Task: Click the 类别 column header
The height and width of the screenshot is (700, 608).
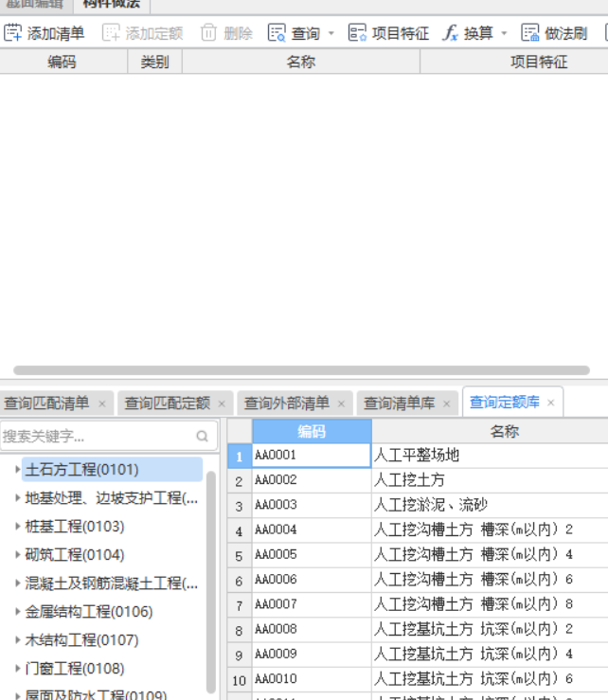Action: 155,62
